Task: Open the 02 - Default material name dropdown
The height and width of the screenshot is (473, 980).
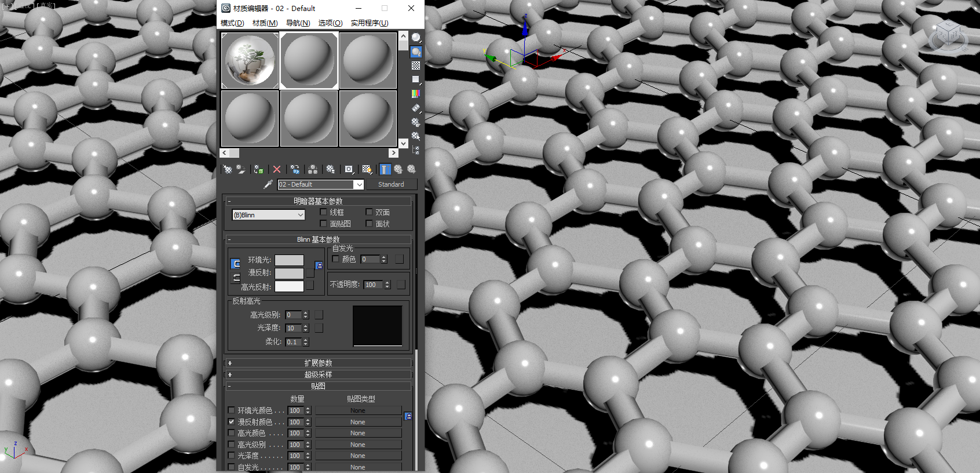Action: pos(359,184)
